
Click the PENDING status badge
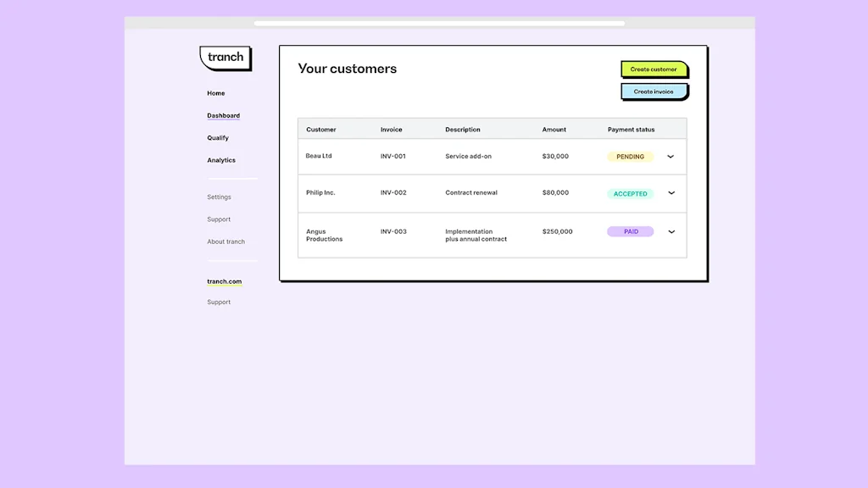click(630, 156)
